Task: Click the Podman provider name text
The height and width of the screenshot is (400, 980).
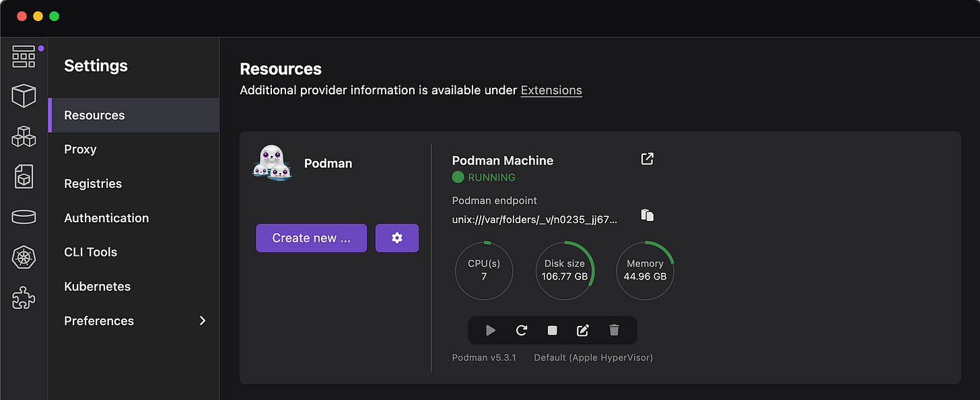Action: 328,163
